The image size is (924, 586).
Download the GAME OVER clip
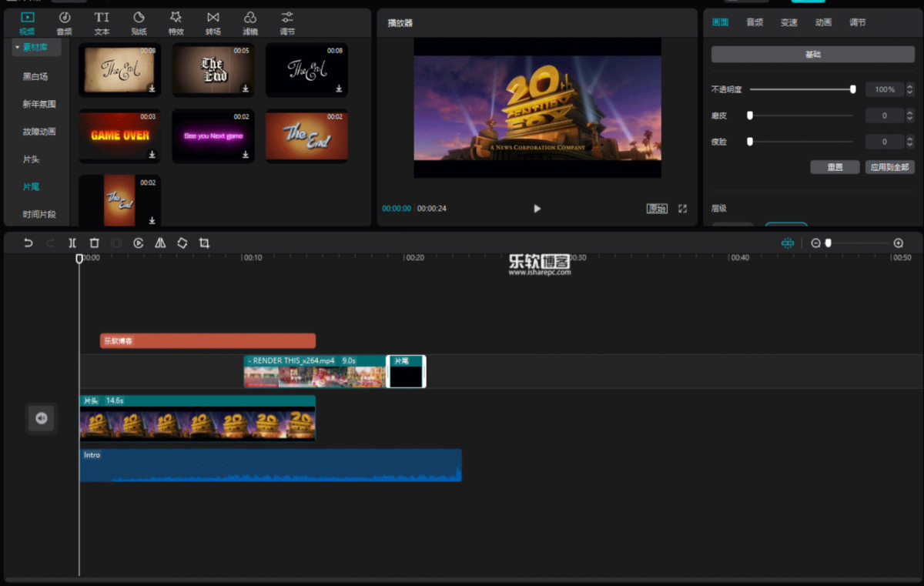152,155
